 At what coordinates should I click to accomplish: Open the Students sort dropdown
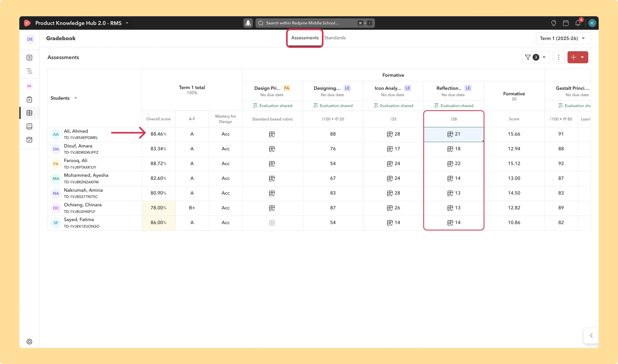coord(76,98)
